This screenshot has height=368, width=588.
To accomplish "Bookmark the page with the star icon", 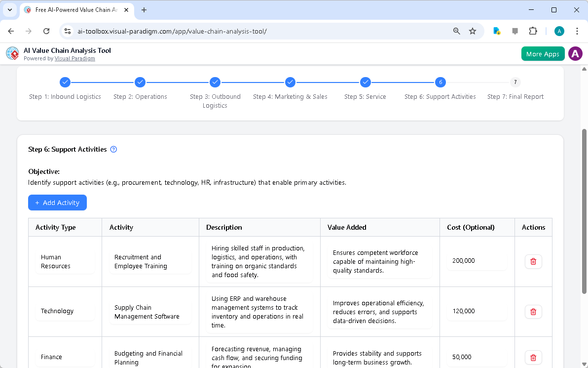I will coord(473,31).
